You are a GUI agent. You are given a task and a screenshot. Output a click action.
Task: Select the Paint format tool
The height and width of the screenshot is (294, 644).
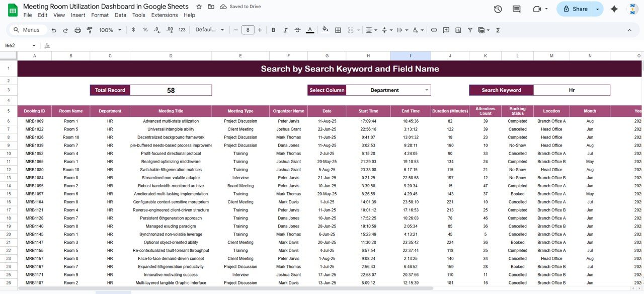click(x=90, y=30)
